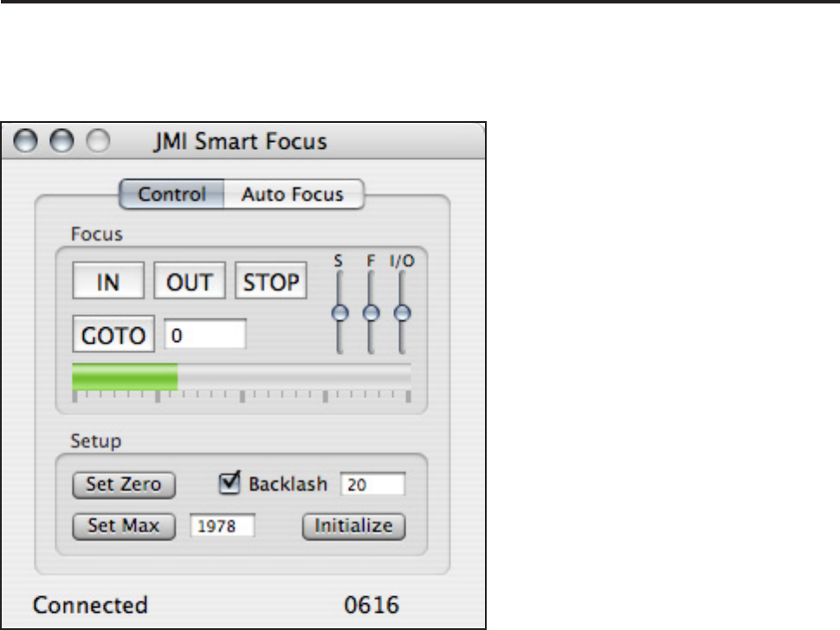Image resolution: width=840 pixels, height=630 pixels.
Task: Click the GOTO button
Action: coord(113,334)
